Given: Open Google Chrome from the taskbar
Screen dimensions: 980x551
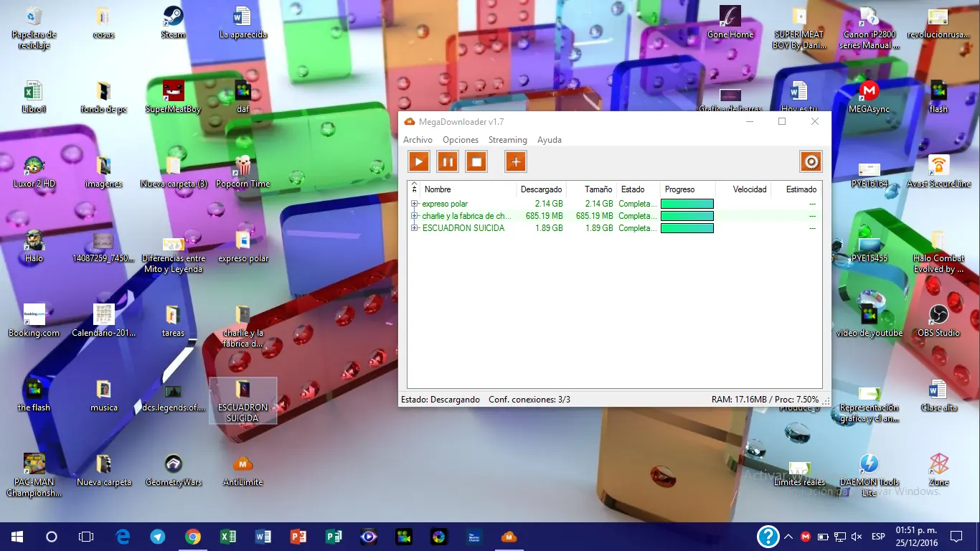Looking at the screenshot, I should 193,537.
